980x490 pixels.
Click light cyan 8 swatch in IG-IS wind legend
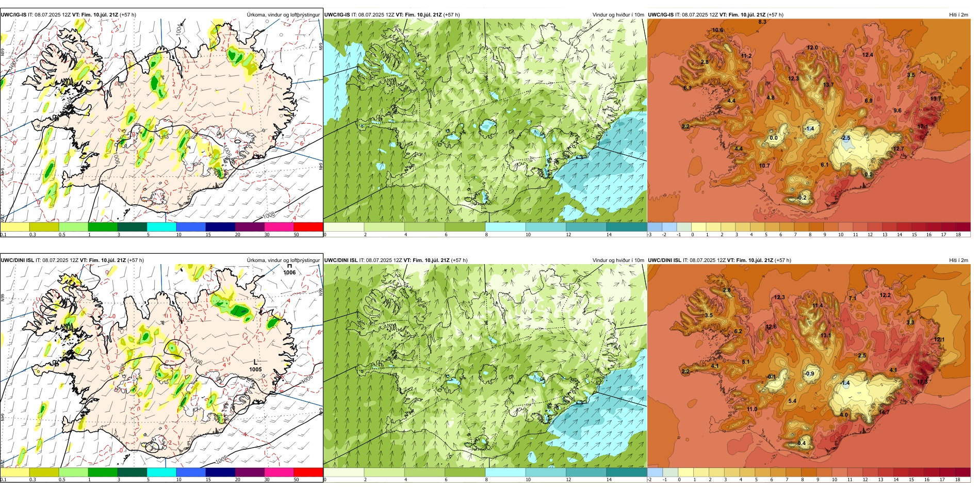[505, 226]
